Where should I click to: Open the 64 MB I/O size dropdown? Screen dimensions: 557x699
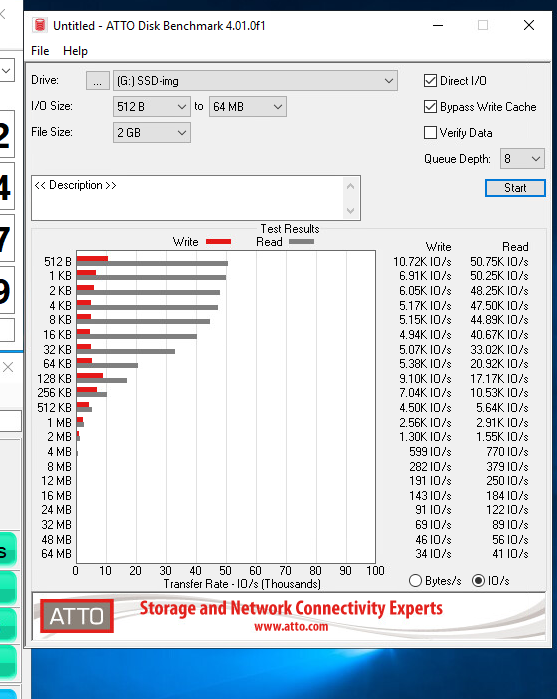pos(248,107)
